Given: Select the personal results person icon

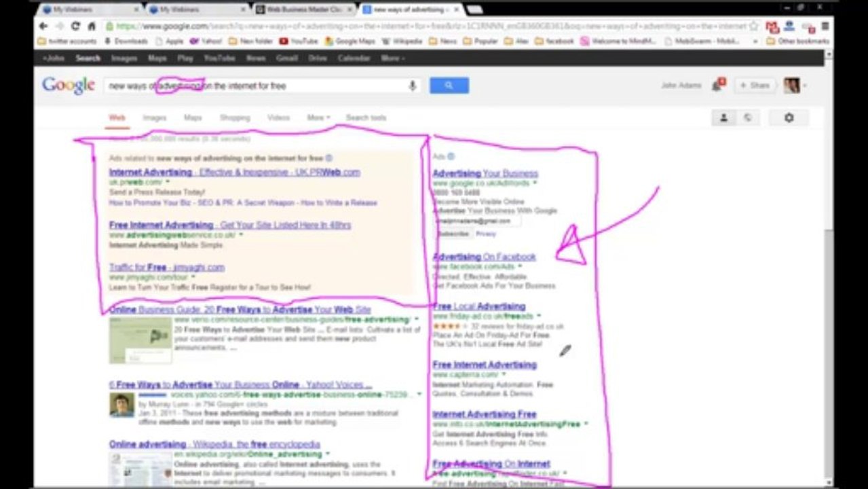Looking at the screenshot, I should point(723,117).
